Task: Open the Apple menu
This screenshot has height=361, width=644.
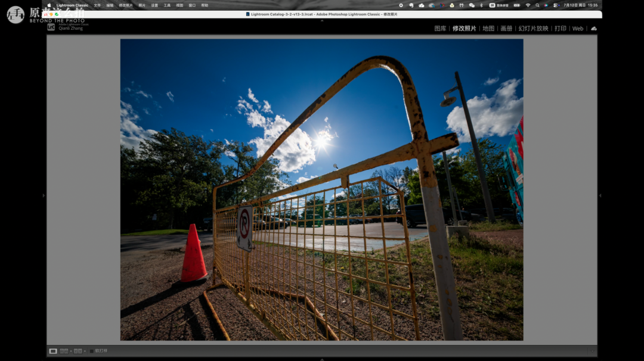Action: point(49,5)
